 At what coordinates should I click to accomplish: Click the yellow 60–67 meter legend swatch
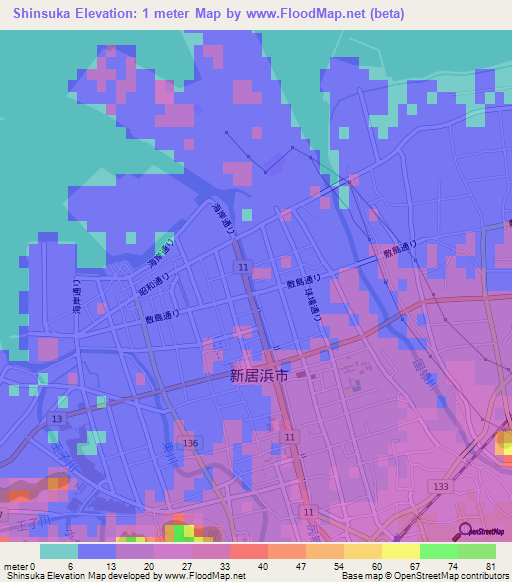[x=401, y=552]
